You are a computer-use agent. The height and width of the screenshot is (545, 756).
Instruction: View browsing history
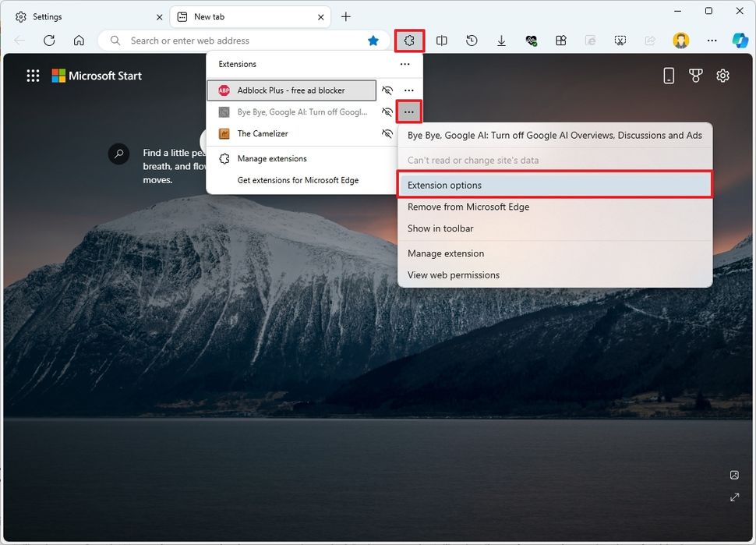click(x=472, y=41)
